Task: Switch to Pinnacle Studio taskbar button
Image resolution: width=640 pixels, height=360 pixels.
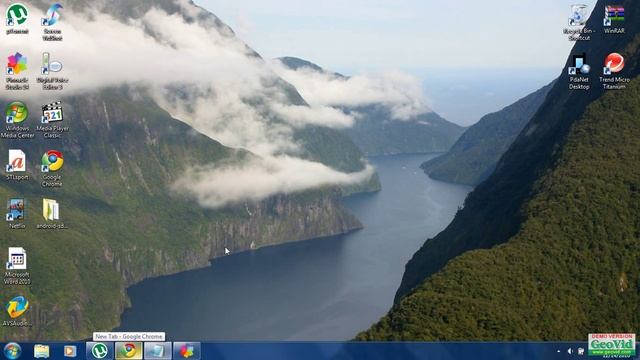Action: tap(187, 351)
